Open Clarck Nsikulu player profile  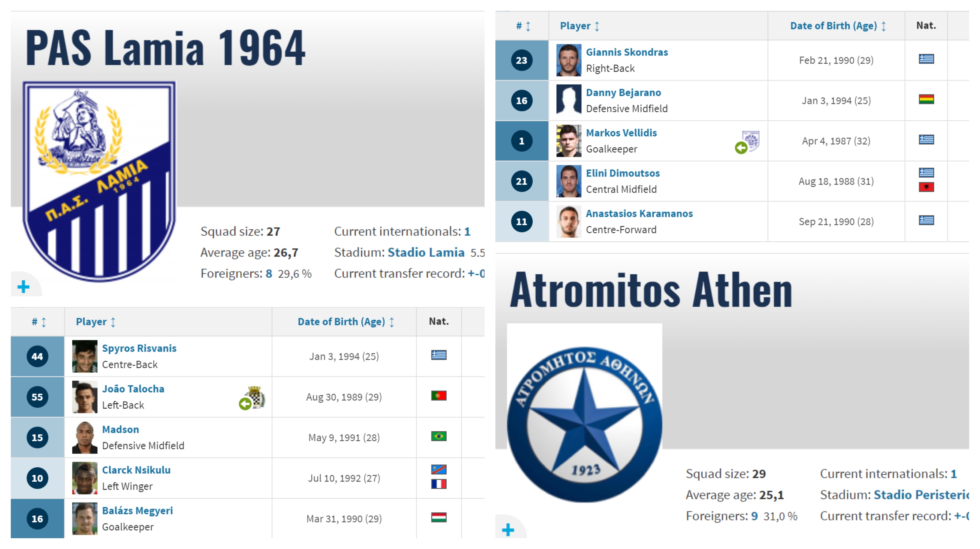(136, 470)
